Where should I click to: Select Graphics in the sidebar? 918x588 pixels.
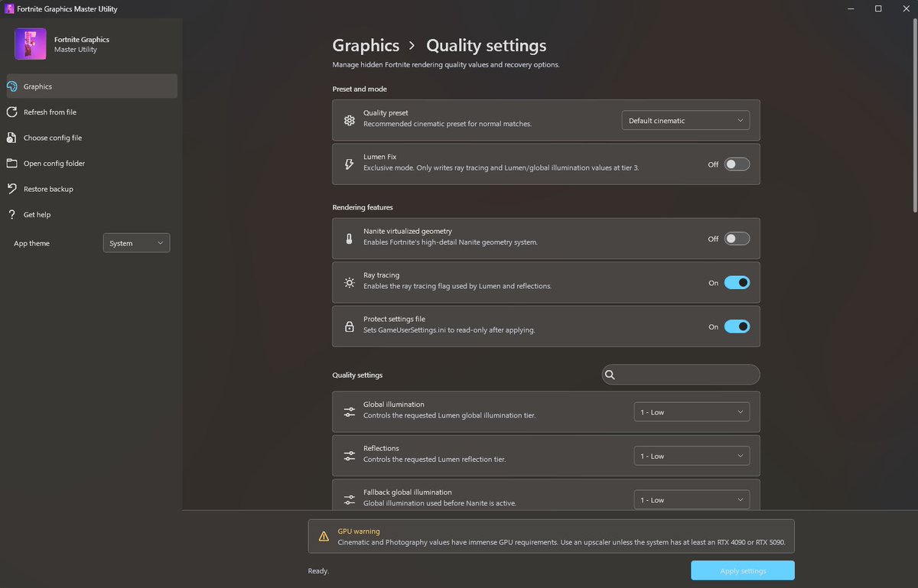click(x=92, y=86)
